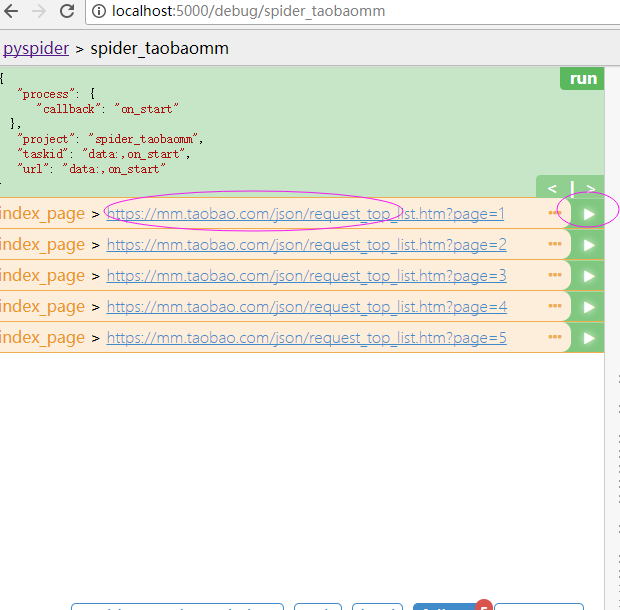Click the site info icon in address bar

(99, 11)
